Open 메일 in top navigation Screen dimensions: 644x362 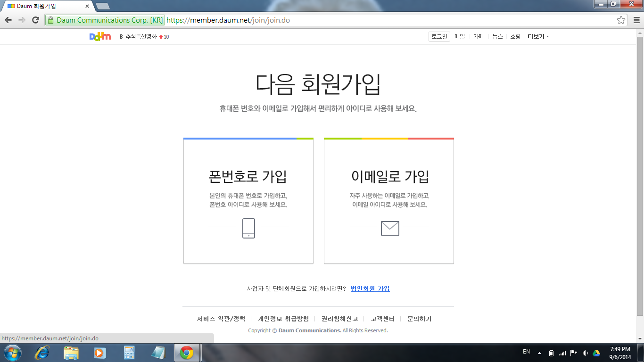coord(460,36)
